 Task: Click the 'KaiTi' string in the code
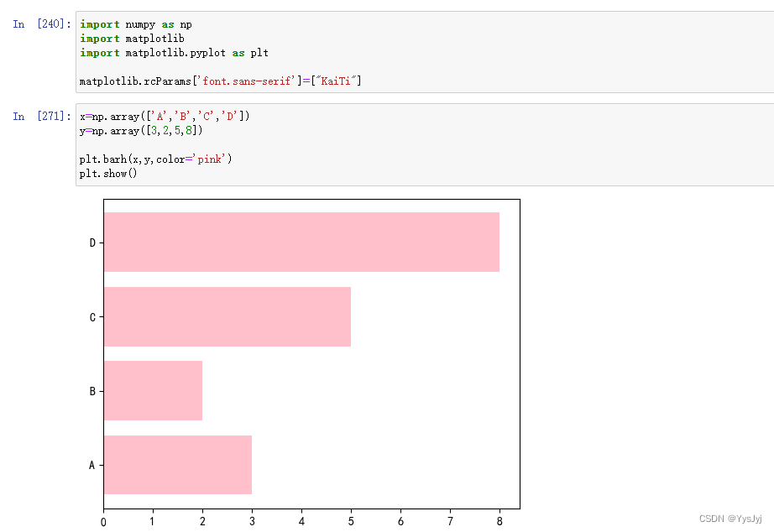(336, 81)
